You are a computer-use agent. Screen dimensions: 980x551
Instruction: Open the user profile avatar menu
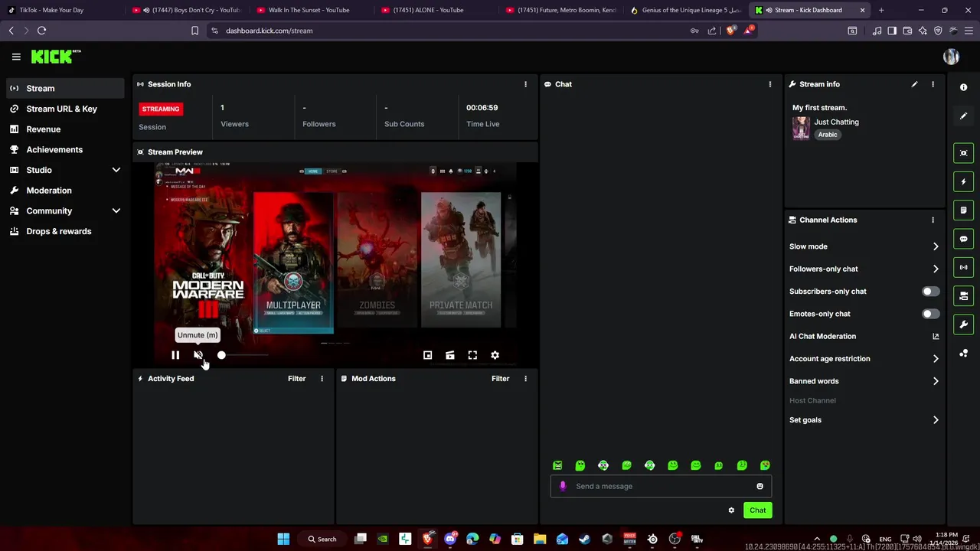click(x=952, y=57)
